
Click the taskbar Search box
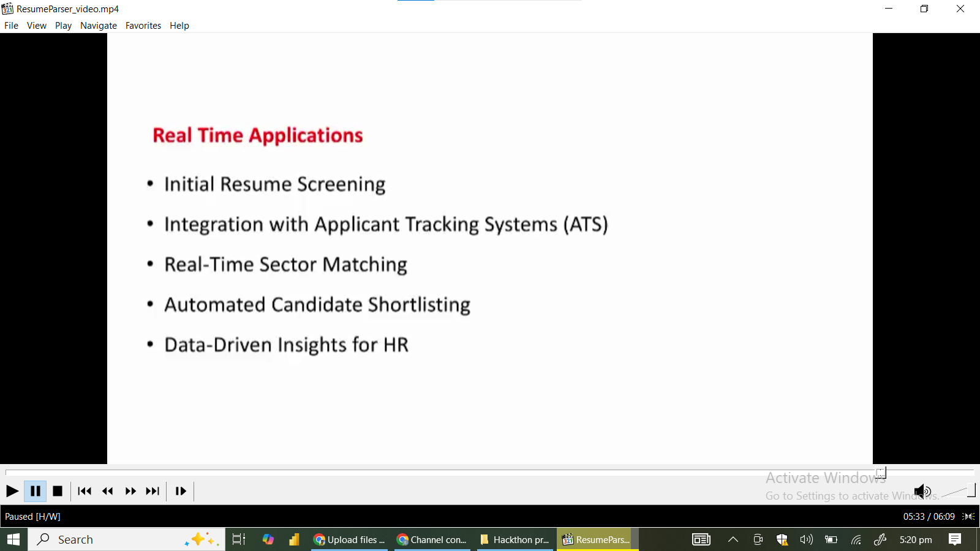127,539
